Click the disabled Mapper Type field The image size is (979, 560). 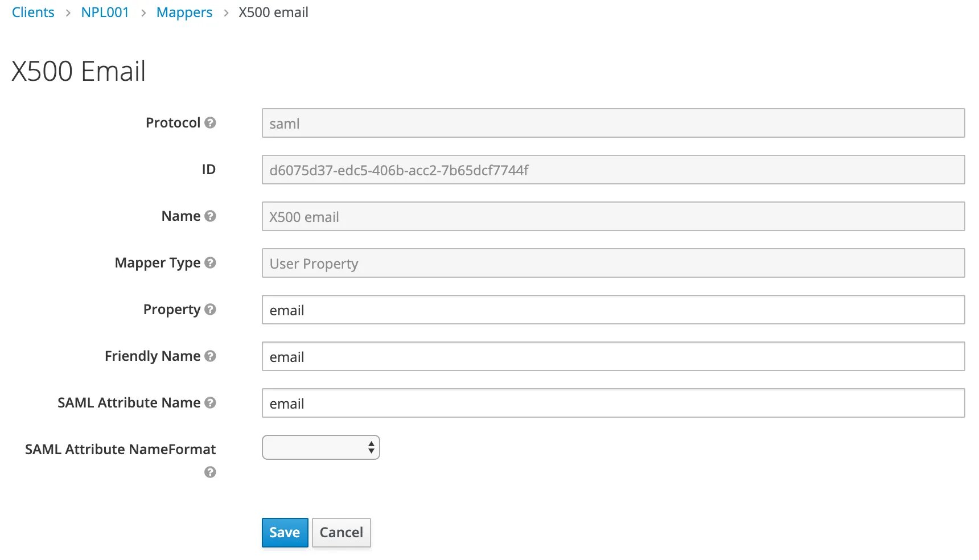613,263
